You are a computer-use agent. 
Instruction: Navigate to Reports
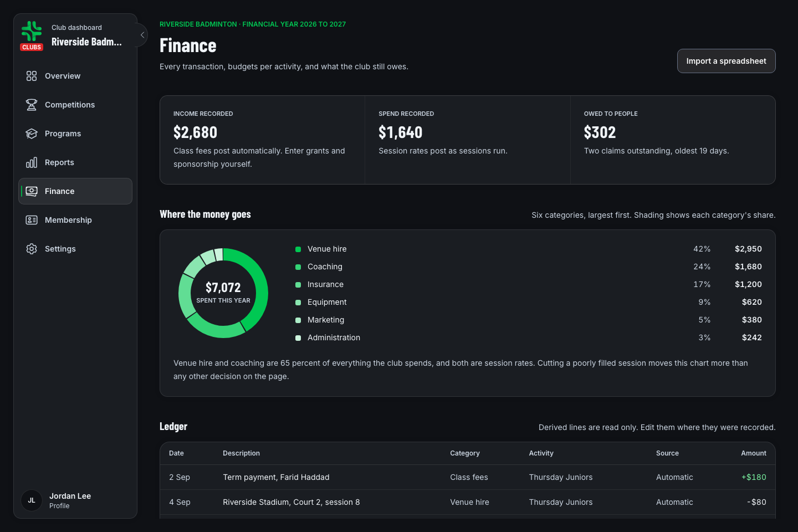tap(75, 162)
